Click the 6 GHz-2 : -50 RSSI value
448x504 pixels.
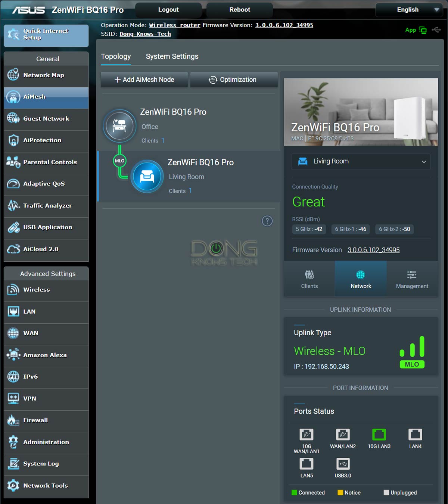tap(395, 229)
